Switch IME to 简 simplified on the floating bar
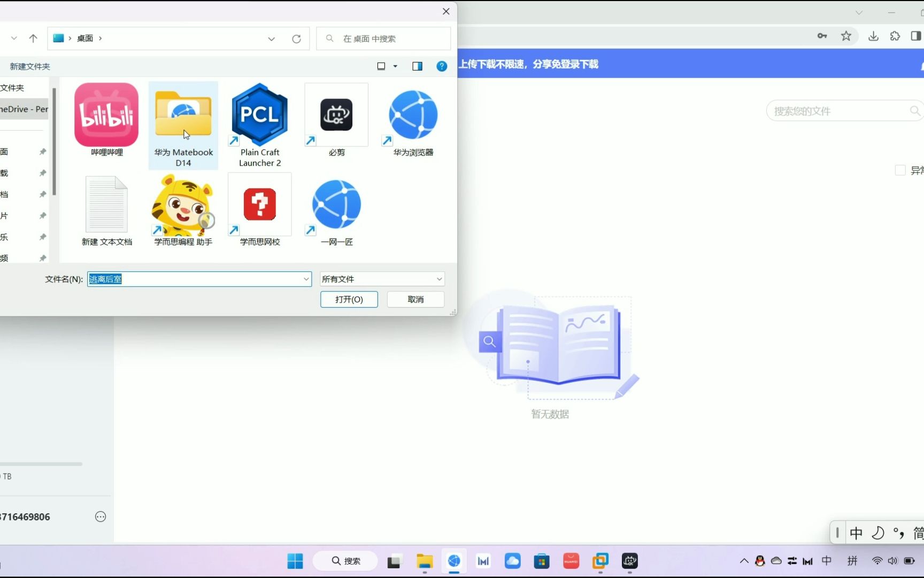The width and height of the screenshot is (924, 578). click(x=918, y=533)
